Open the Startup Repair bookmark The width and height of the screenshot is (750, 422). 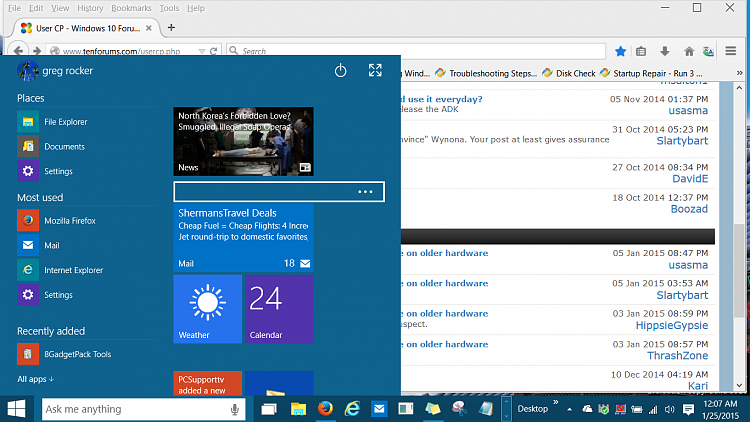(651, 73)
